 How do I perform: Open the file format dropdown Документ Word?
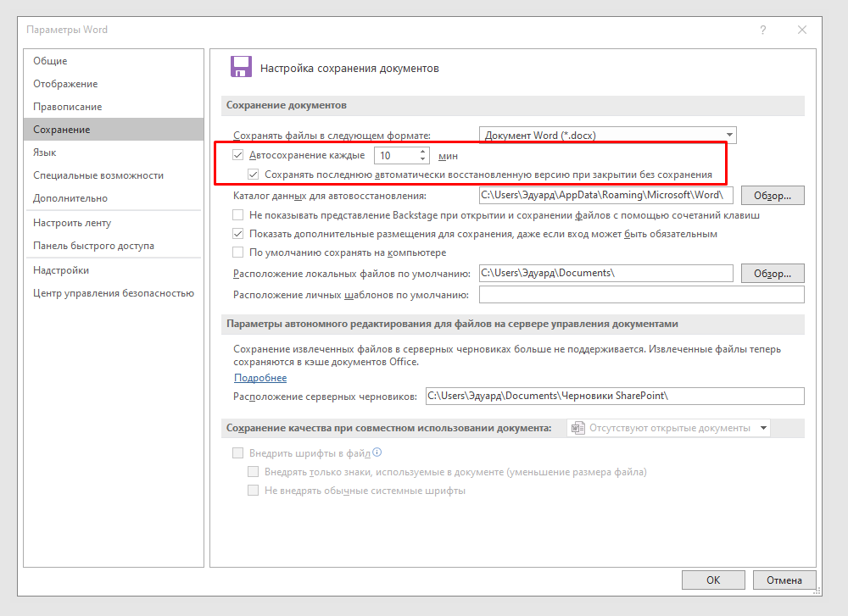point(608,135)
